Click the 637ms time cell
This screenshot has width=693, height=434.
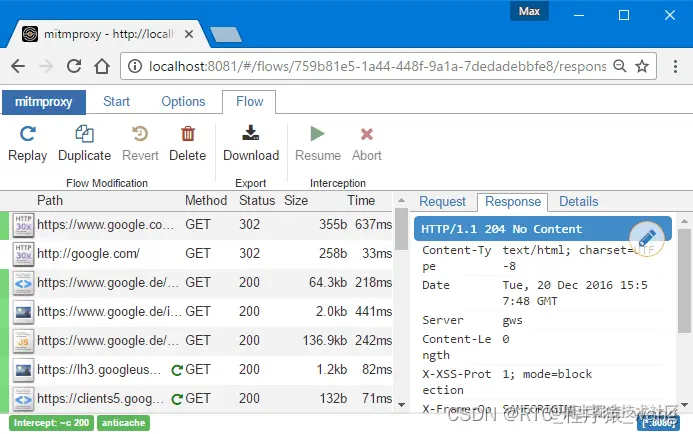373,225
